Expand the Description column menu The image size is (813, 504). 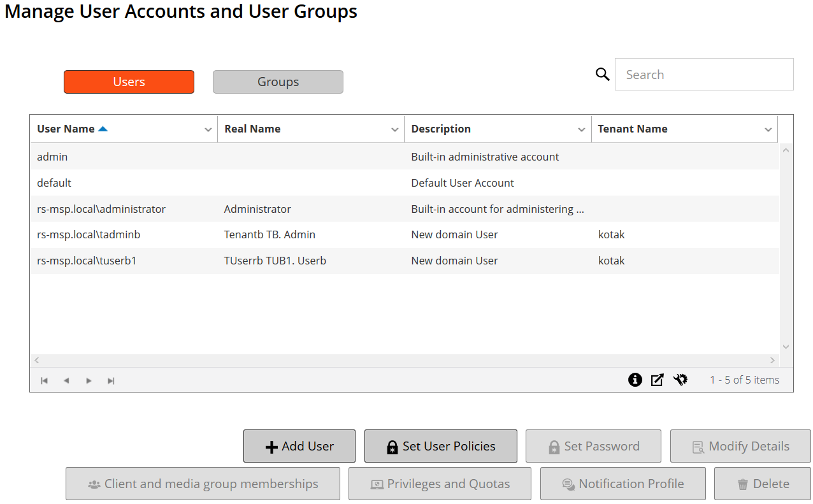pyautogui.click(x=581, y=129)
